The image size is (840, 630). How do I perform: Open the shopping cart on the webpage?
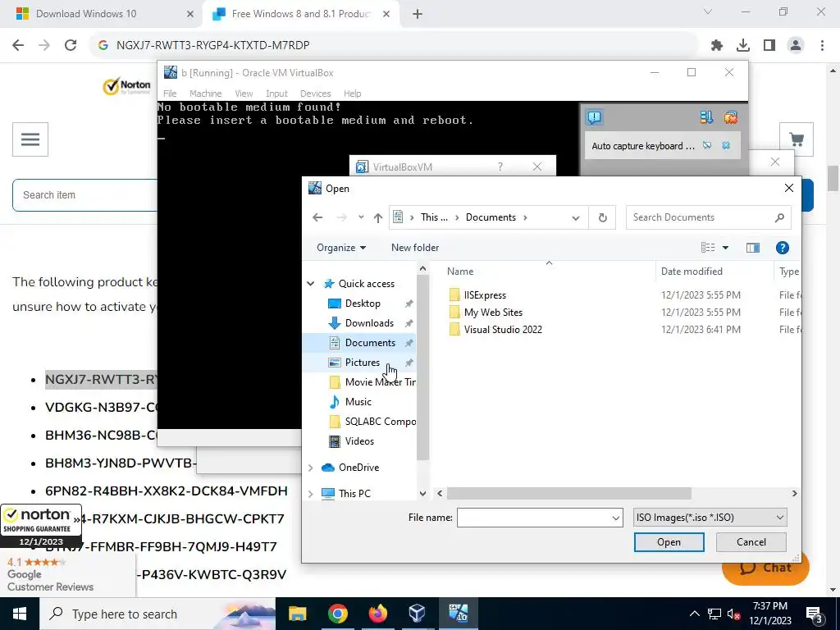pos(796,139)
